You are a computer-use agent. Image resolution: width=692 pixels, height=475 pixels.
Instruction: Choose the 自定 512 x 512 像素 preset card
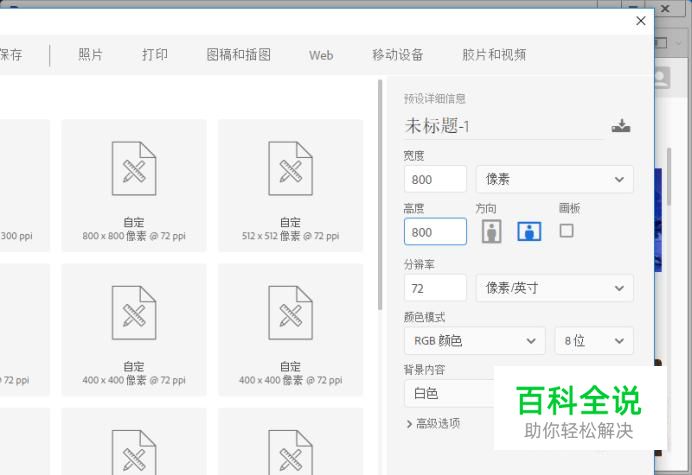(x=290, y=185)
